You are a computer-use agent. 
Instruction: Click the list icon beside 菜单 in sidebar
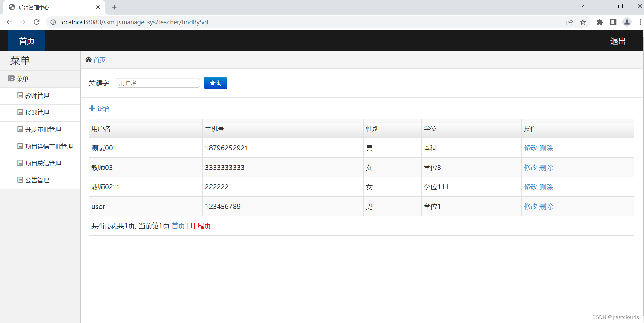[x=12, y=78]
